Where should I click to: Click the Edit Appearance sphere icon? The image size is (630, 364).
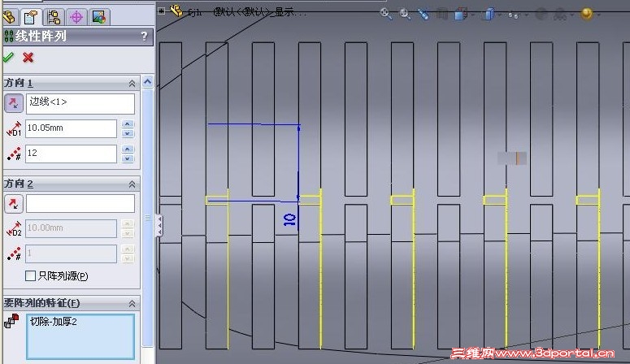pos(541,15)
